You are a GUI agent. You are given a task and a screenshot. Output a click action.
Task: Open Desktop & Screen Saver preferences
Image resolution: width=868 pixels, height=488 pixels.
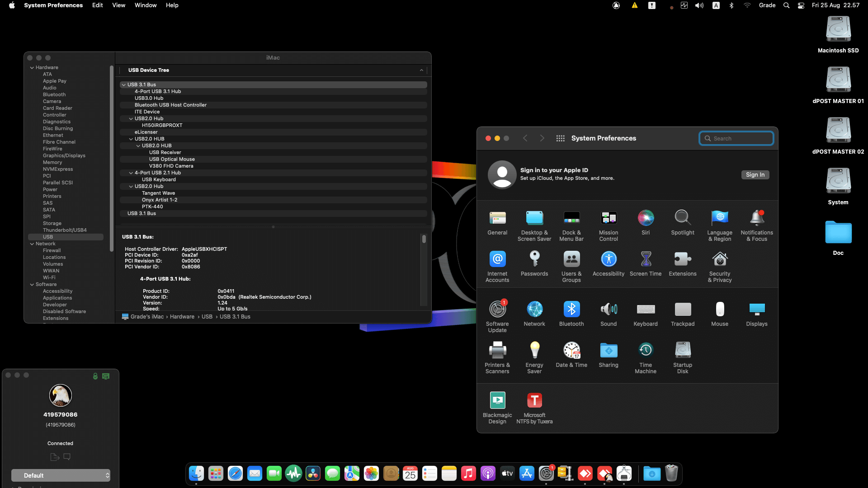tap(534, 225)
